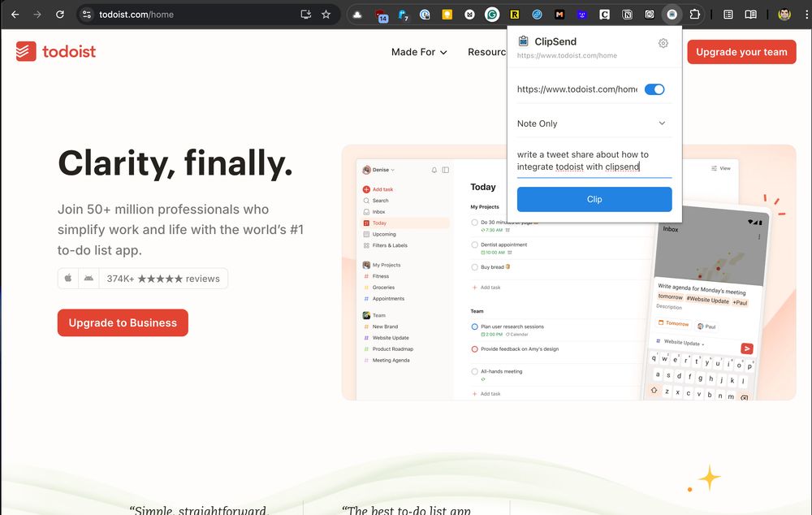Click into the ClipSend note text field
The width and height of the screenshot is (812, 515).
594,161
